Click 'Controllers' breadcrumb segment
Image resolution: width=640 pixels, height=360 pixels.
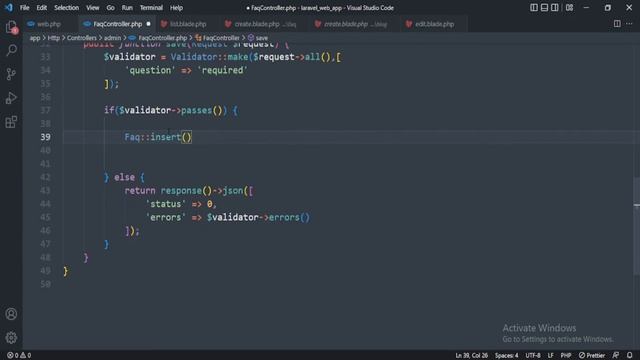click(82, 38)
